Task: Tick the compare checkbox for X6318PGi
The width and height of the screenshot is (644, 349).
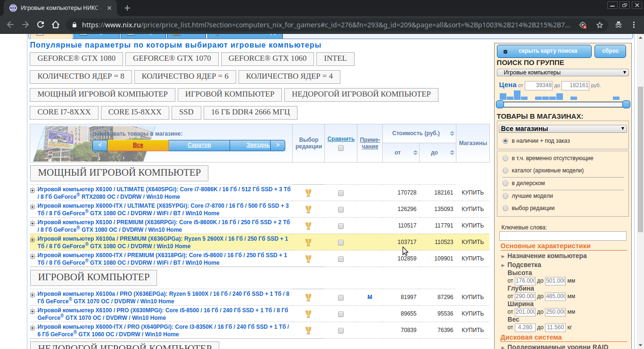Action: point(341,259)
